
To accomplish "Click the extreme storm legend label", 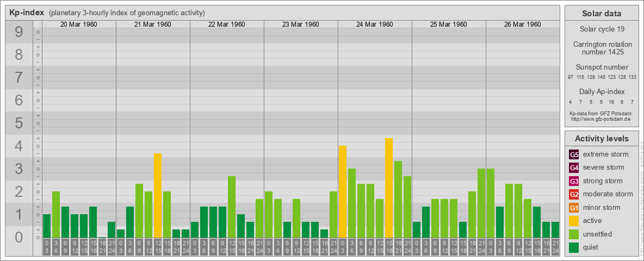I will pyautogui.click(x=606, y=155).
